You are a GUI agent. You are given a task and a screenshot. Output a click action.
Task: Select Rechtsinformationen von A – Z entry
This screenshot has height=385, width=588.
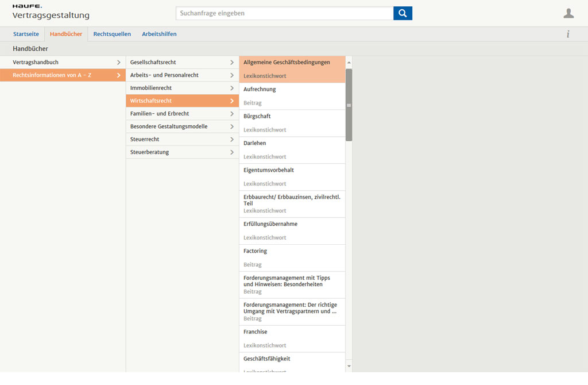pos(63,75)
